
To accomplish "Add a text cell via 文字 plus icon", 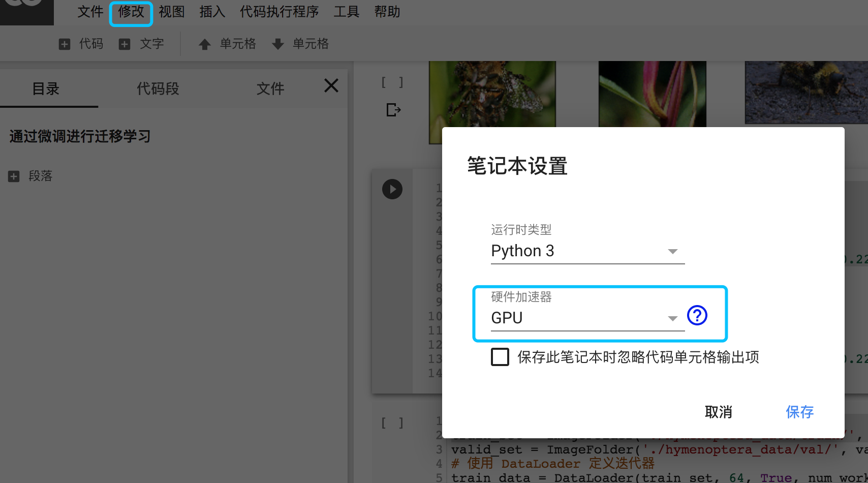I will coord(125,44).
